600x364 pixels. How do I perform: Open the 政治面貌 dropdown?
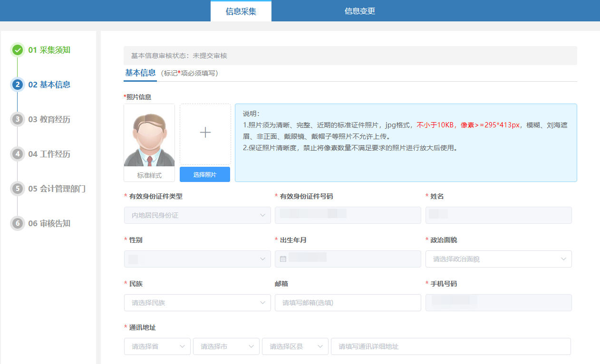498,259
